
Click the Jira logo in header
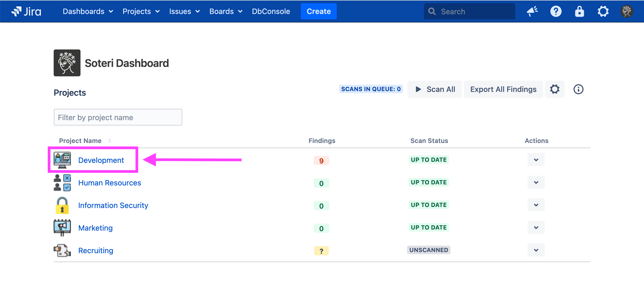tap(26, 11)
